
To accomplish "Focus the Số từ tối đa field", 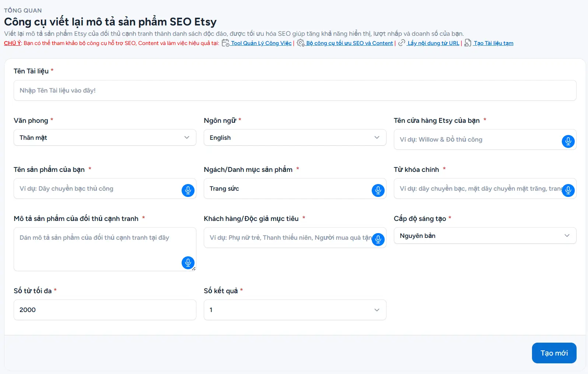I will click(105, 310).
